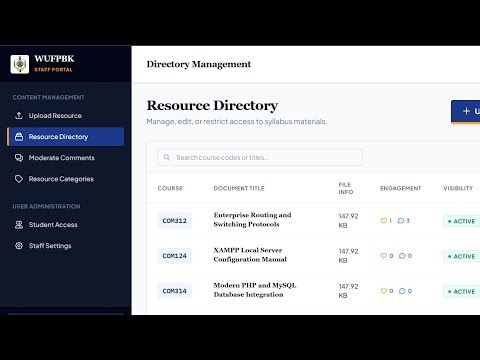480x360 pixels.
Task: Click the COURSE column header
Action: pos(170,188)
